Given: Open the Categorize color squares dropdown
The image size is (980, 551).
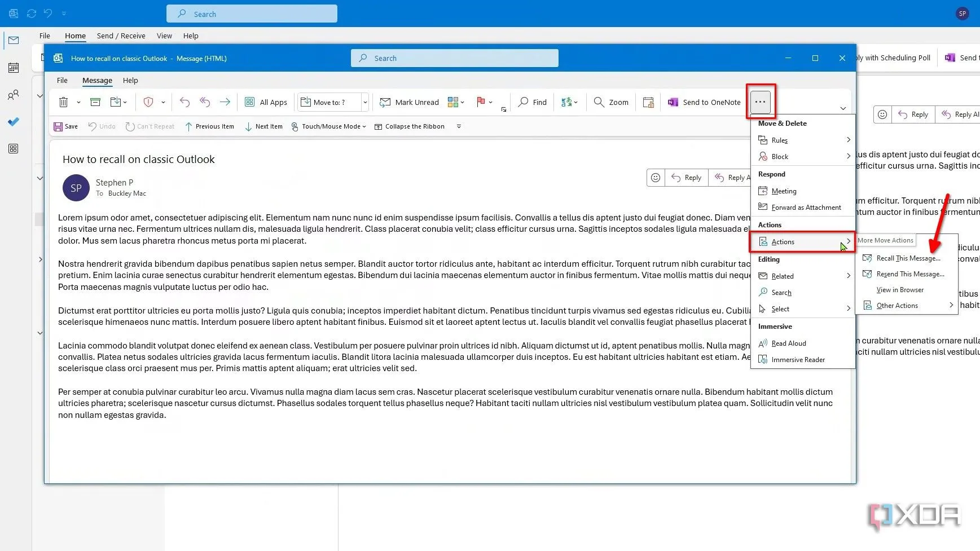Looking at the screenshot, I should (x=456, y=102).
